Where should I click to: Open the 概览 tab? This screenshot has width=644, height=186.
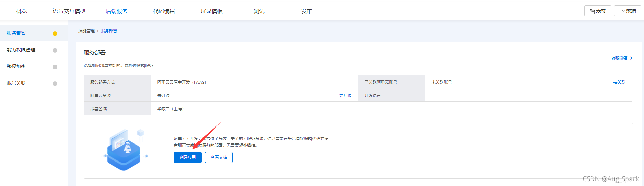coord(22,11)
